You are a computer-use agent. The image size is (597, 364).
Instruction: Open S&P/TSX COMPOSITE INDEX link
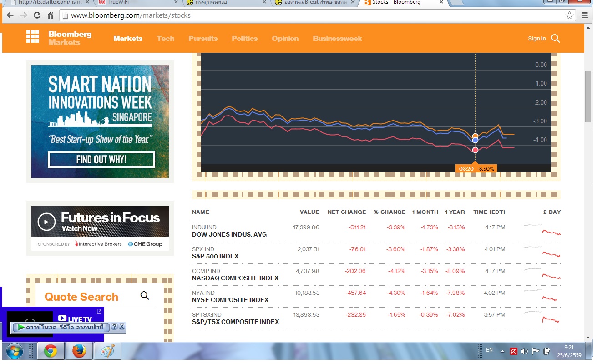tap(236, 322)
